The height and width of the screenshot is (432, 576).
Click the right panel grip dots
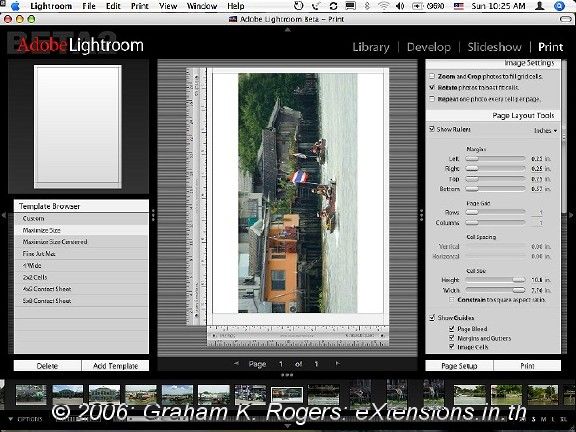click(x=421, y=215)
